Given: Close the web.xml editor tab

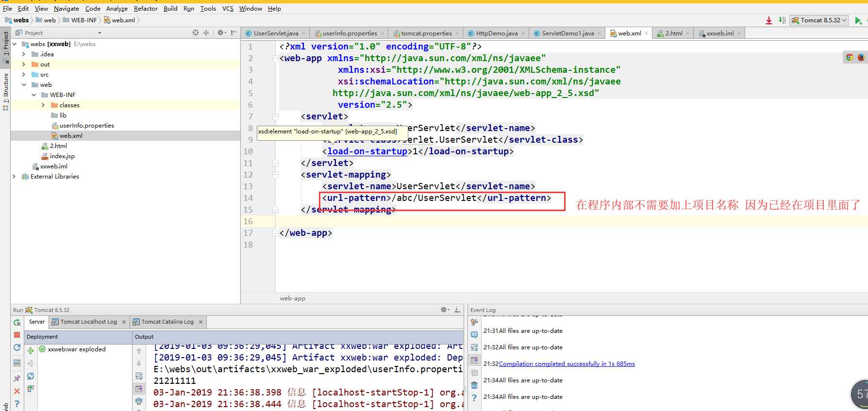Looking at the screenshot, I should click(646, 33).
